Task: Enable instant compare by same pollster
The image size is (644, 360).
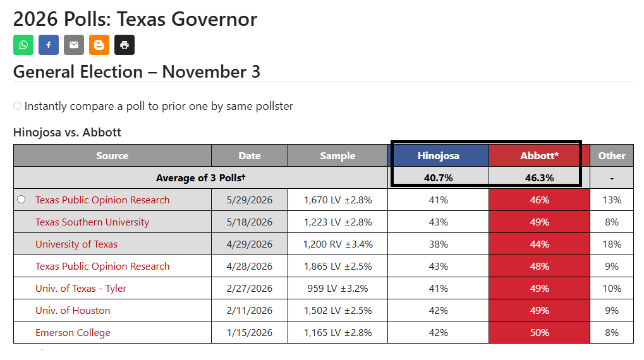Action: 17,106
